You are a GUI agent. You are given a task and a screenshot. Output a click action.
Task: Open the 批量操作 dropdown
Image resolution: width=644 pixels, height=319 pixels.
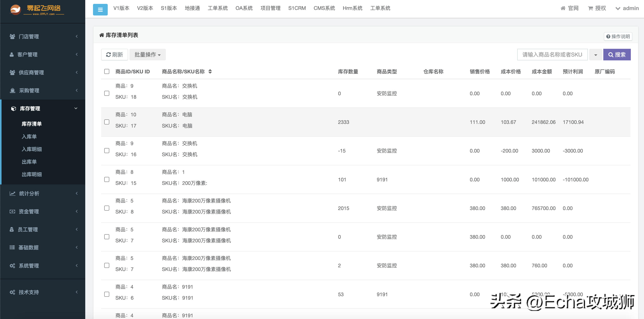pos(147,54)
